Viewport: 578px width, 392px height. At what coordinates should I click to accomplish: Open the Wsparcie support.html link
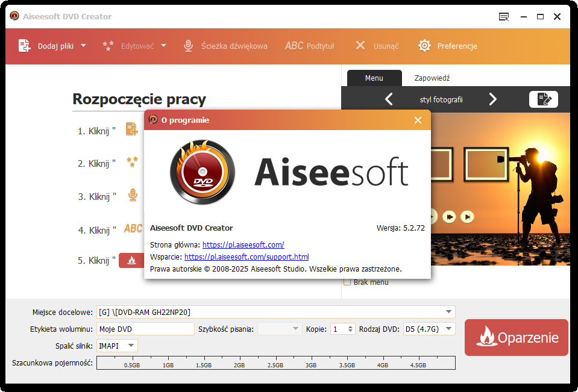point(247,257)
